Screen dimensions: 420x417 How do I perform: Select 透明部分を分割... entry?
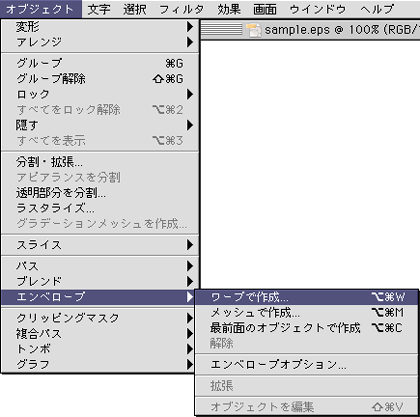100,193
